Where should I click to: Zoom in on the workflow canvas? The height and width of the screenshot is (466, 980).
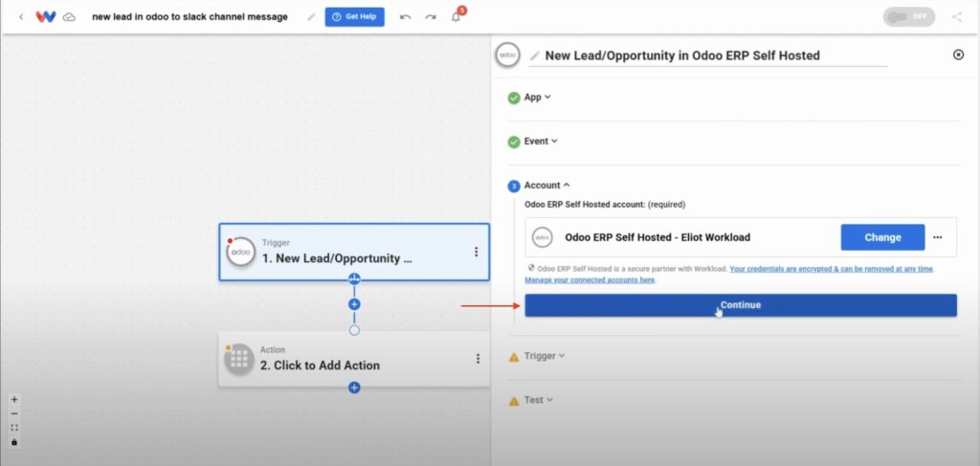pyautogui.click(x=14, y=400)
